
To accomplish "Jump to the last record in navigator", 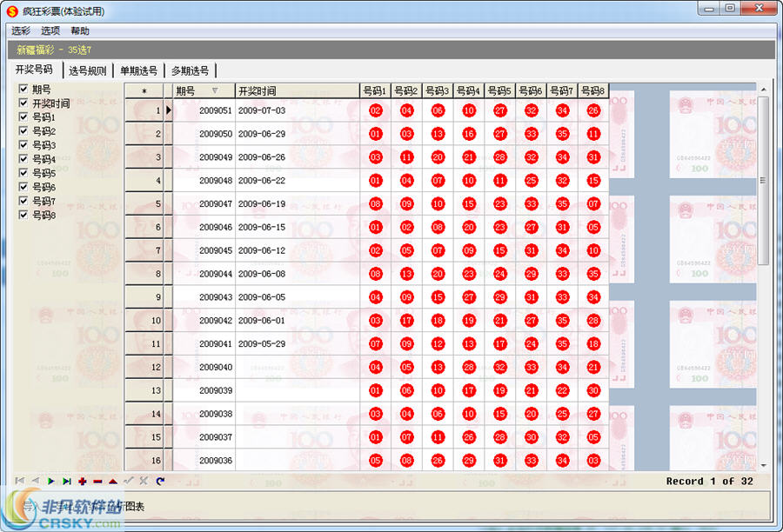I will click(x=66, y=481).
